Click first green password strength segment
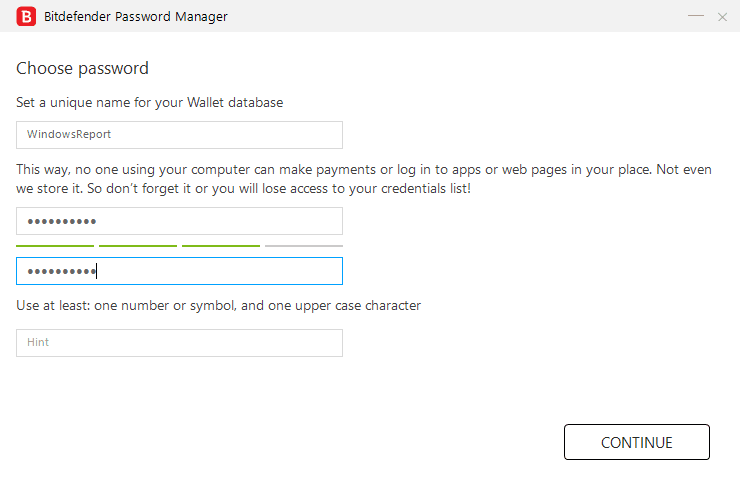Viewport: 740px width, 490px height. click(x=55, y=245)
